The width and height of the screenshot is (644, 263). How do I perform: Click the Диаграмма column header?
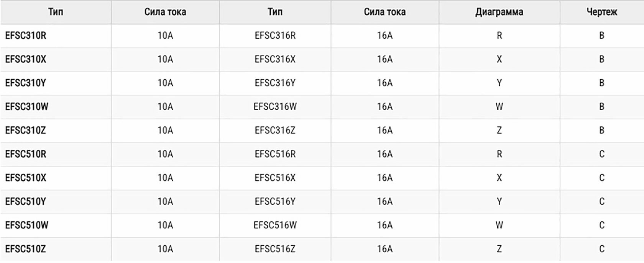point(499,12)
